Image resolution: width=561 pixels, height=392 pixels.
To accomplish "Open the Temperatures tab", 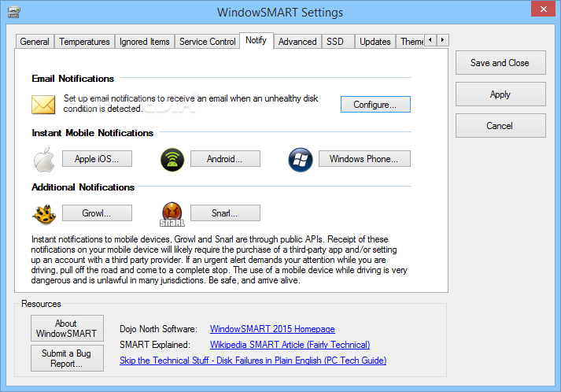I will (x=84, y=42).
